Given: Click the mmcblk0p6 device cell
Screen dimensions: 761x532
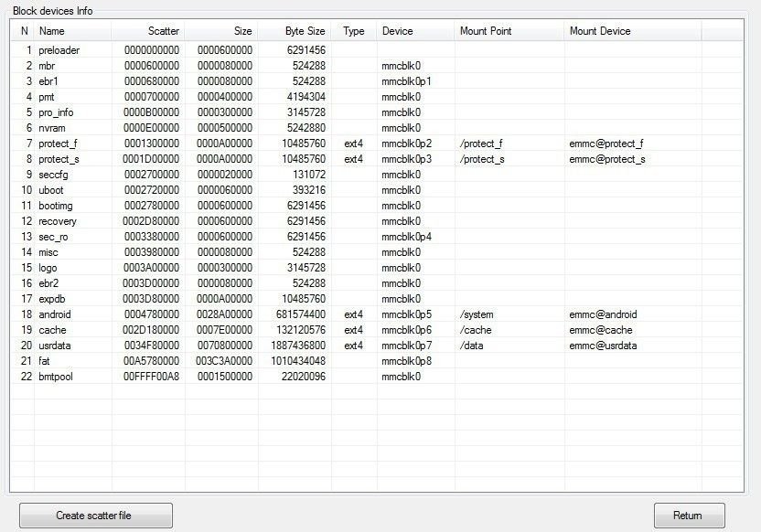Looking at the screenshot, I should [407, 330].
